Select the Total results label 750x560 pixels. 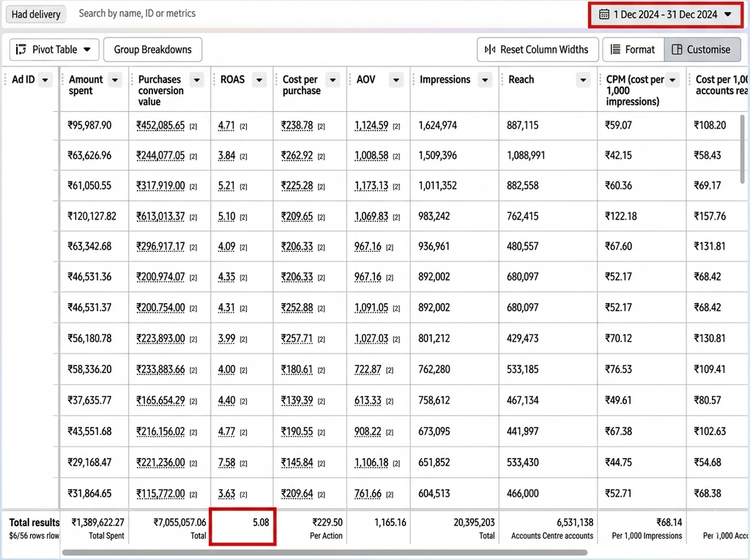click(34, 522)
